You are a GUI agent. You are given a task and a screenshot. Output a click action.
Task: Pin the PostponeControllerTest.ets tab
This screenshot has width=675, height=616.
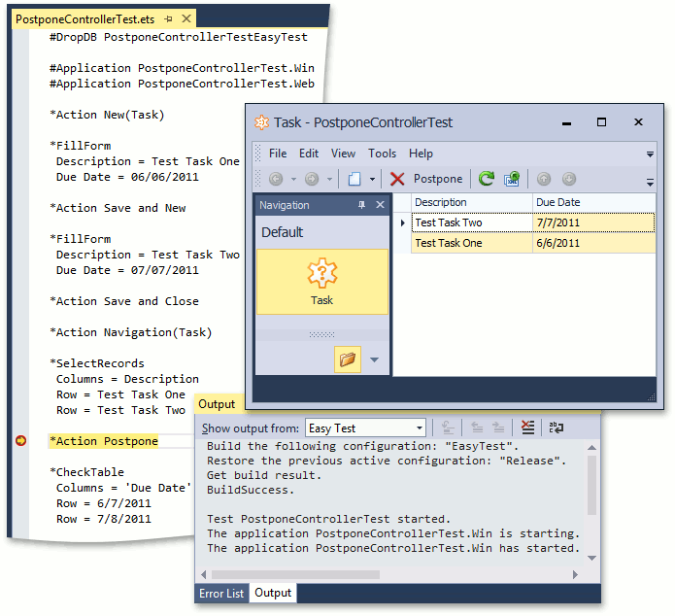168,19
